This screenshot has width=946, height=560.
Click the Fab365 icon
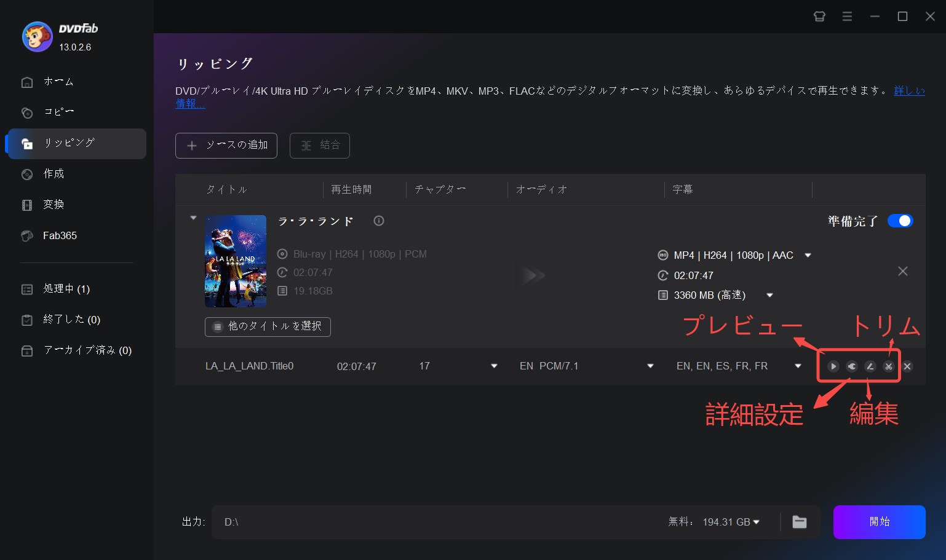(27, 235)
